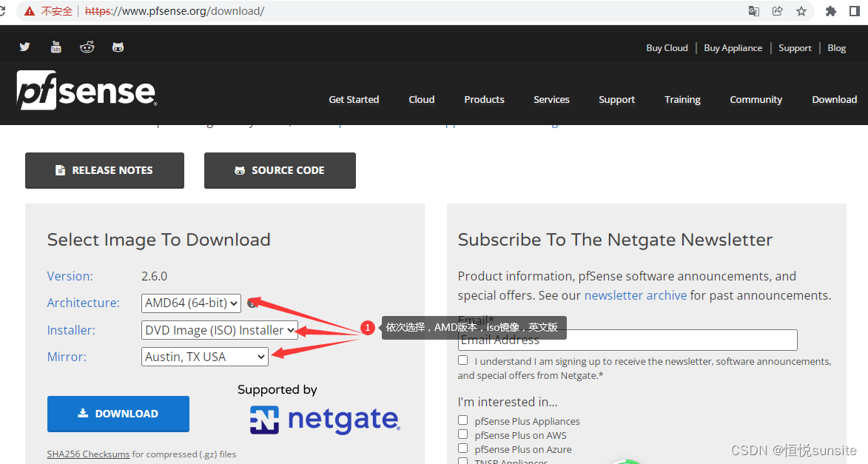The image size is (868, 464).
Task: Toggle the browser side panel icon
Action: click(854, 11)
